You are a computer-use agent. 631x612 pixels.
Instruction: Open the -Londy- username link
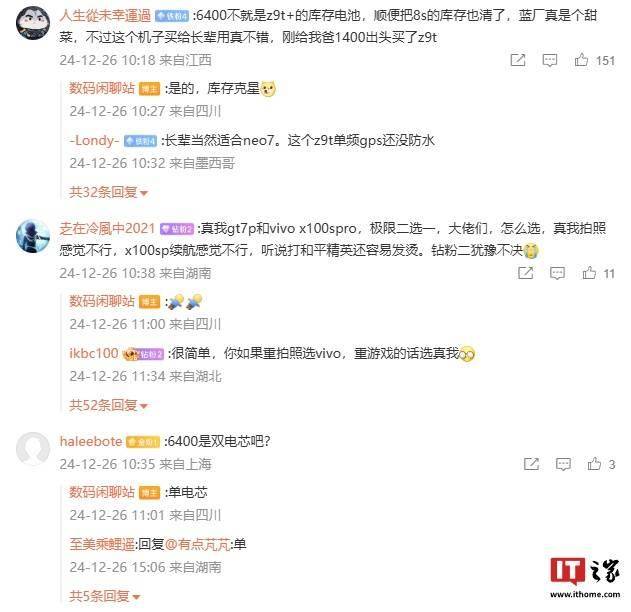click(94, 140)
